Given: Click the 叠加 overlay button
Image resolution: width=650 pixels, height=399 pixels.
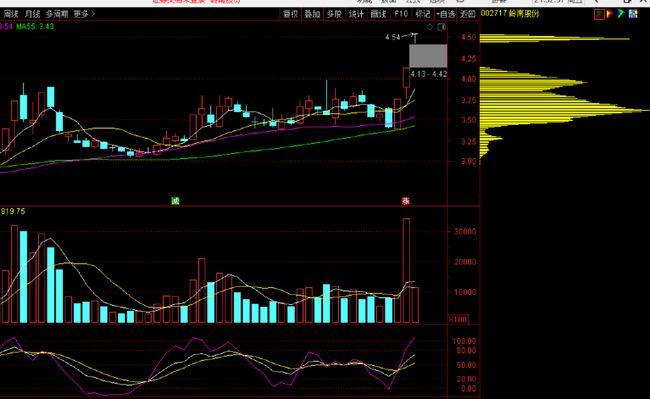Looking at the screenshot, I should click(313, 14).
